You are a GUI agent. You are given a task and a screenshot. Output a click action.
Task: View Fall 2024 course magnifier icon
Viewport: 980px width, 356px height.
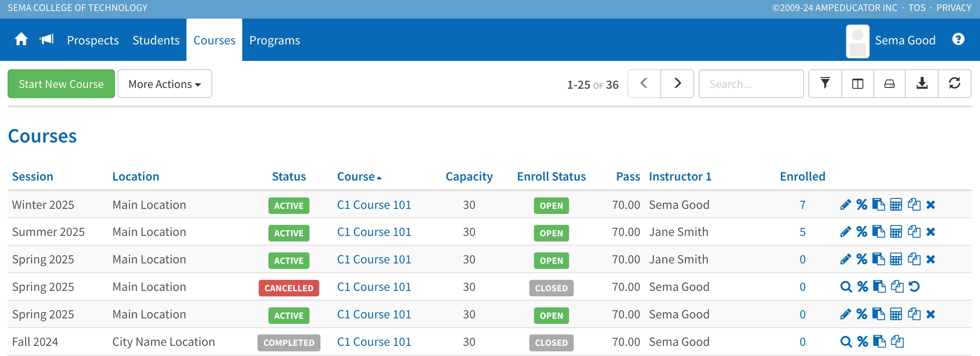pyautogui.click(x=846, y=342)
